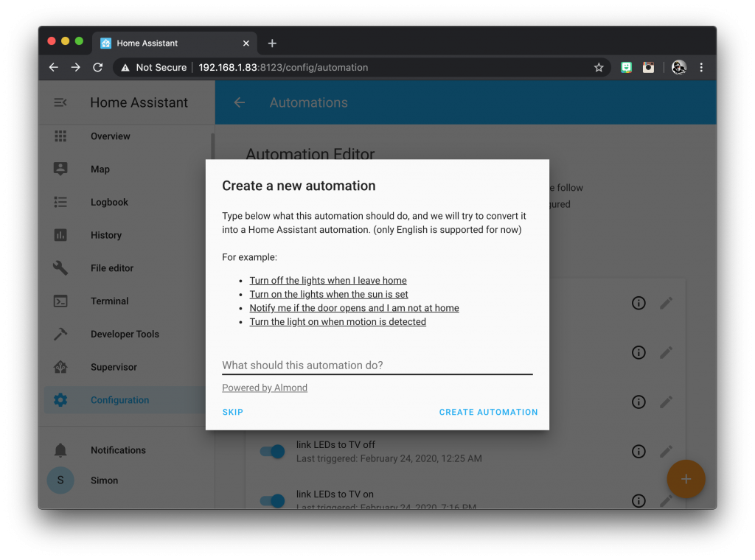Open Map in the sidebar
The width and height of the screenshot is (755, 560).
coord(126,169)
